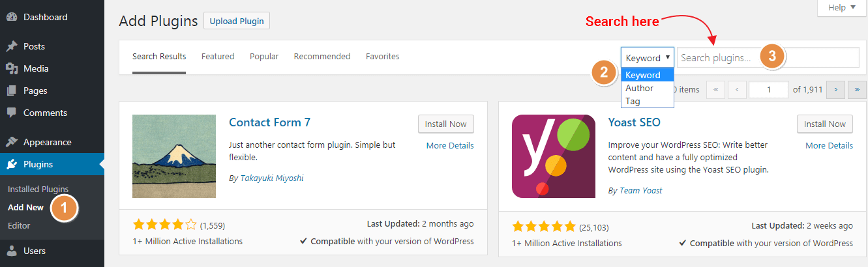Click the Plugins plug icon
Screen dimensions: 868x267
(11, 164)
